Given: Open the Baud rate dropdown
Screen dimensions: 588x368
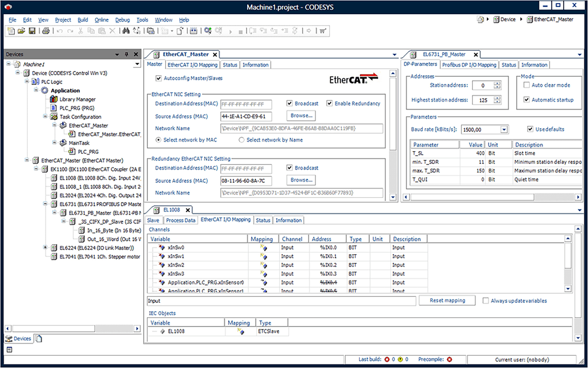Looking at the screenshot, I should (504, 130).
